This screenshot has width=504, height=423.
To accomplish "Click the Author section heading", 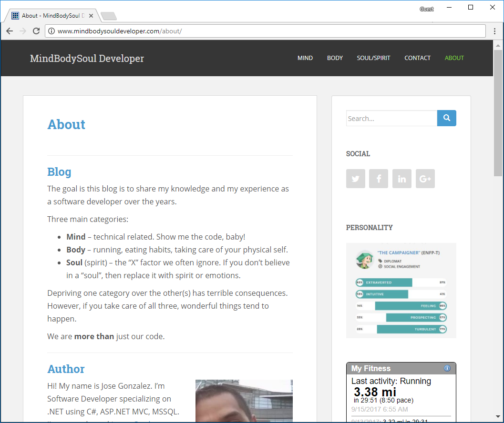I will tap(66, 369).
